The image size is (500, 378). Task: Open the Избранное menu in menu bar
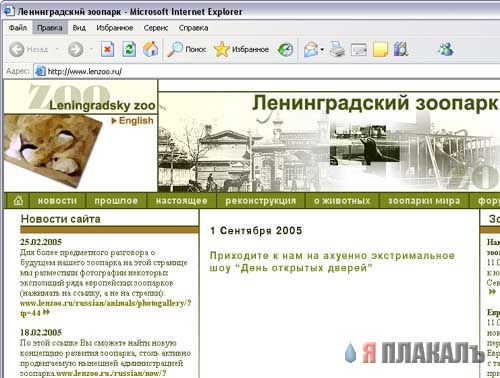[x=115, y=28]
